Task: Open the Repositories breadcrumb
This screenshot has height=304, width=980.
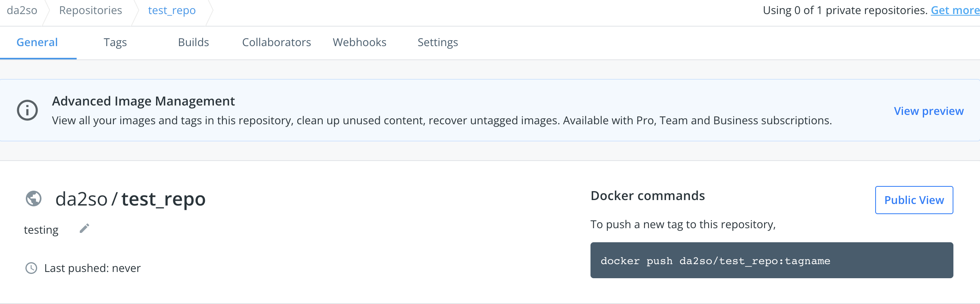Action: 90,10
